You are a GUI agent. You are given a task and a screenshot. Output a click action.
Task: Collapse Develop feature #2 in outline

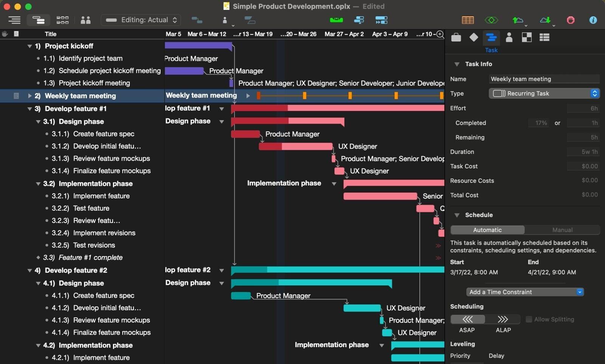pos(29,271)
